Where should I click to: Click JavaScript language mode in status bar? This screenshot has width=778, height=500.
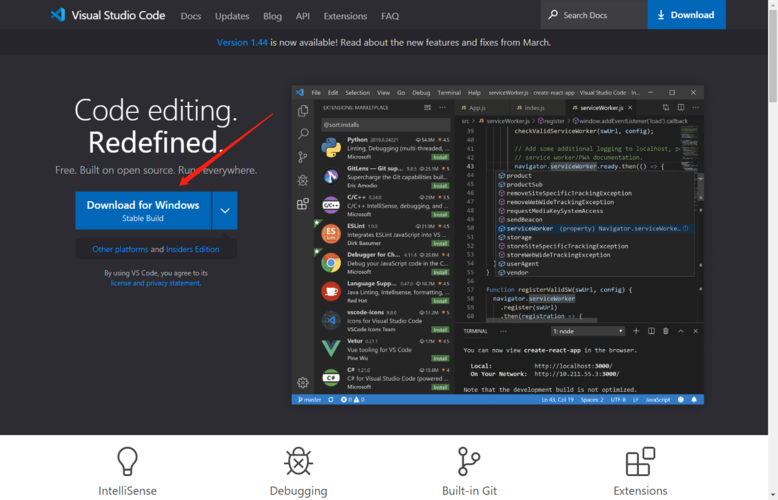coord(657,400)
